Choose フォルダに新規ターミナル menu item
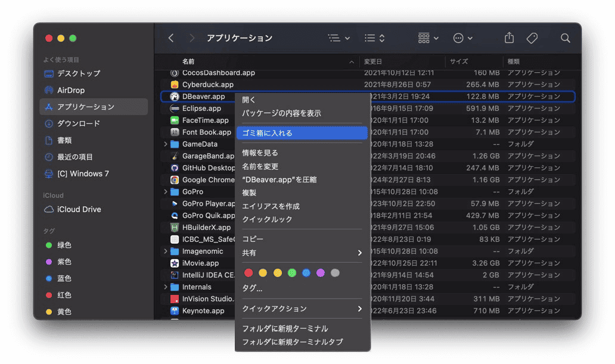Screen dimensions: 615x364 (302, 329)
